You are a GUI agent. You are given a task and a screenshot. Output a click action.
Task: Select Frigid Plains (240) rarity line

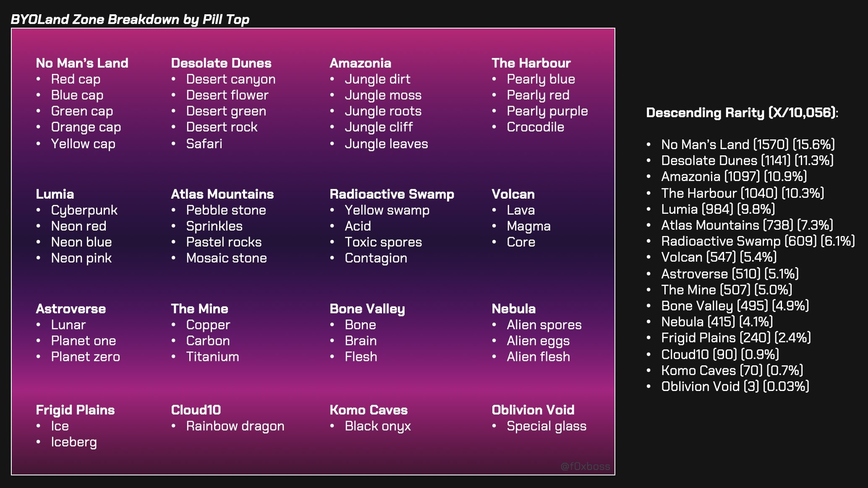coord(736,338)
